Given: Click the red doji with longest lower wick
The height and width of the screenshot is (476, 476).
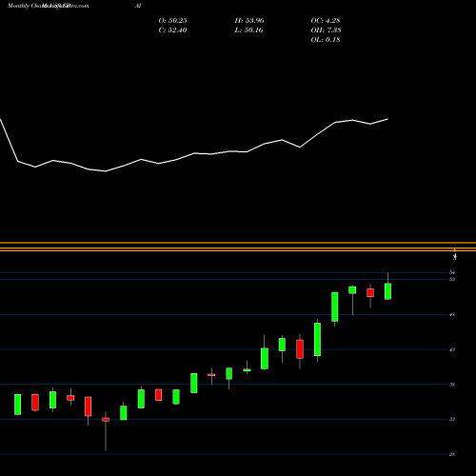Looking at the screenshot, I should click(106, 420).
